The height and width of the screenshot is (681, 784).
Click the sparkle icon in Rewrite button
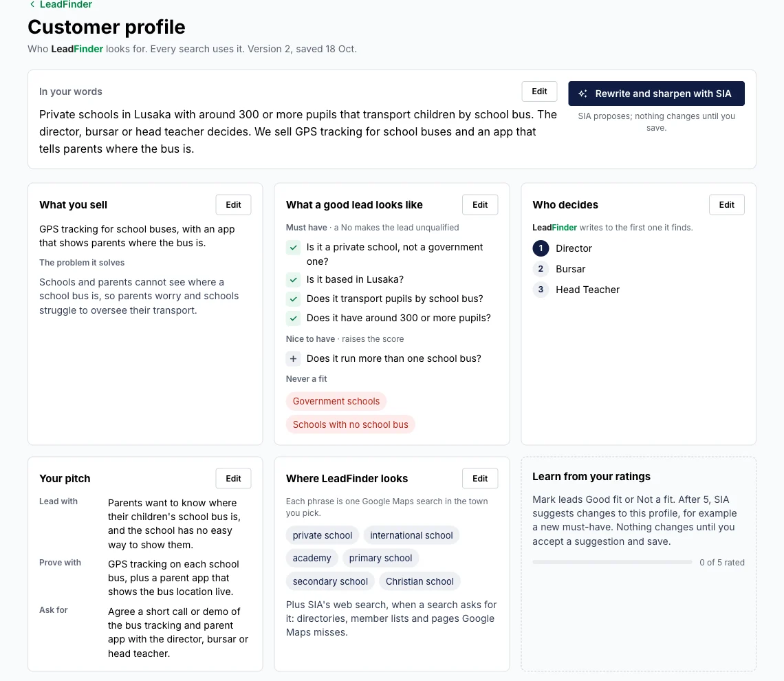(582, 94)
